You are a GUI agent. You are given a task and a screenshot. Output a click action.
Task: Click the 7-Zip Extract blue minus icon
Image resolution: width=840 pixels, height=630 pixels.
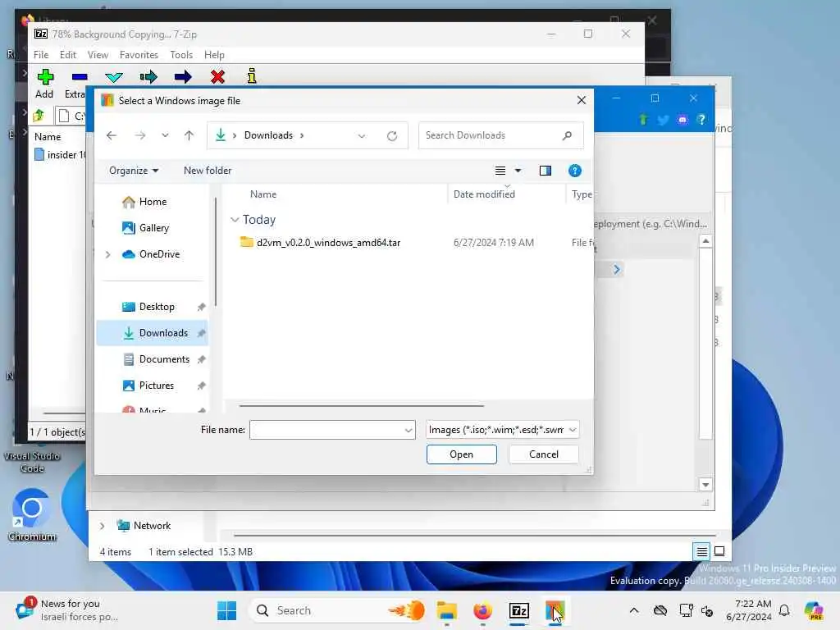(x=80, y=77)
